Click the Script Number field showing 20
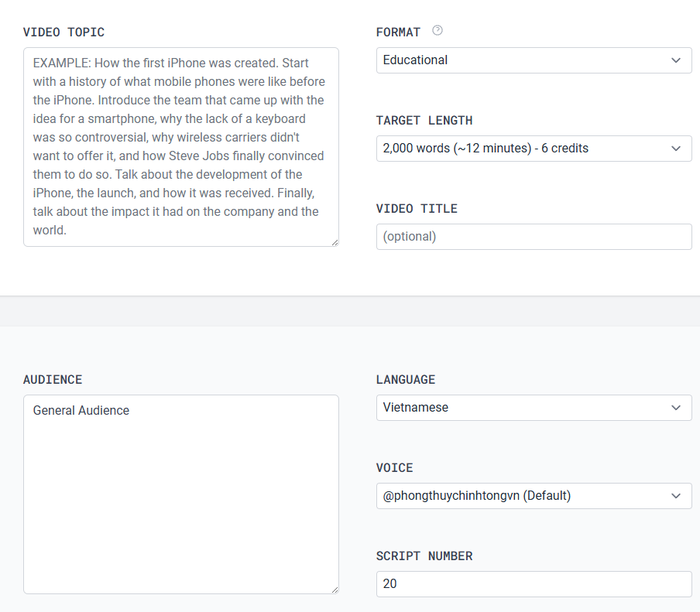 click(534, 584)
